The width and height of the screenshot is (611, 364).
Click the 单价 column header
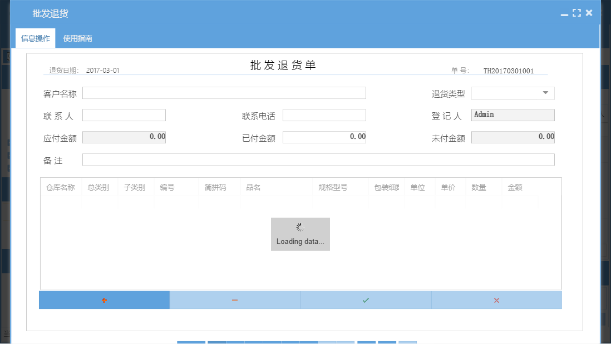click(x=450, y=188)
